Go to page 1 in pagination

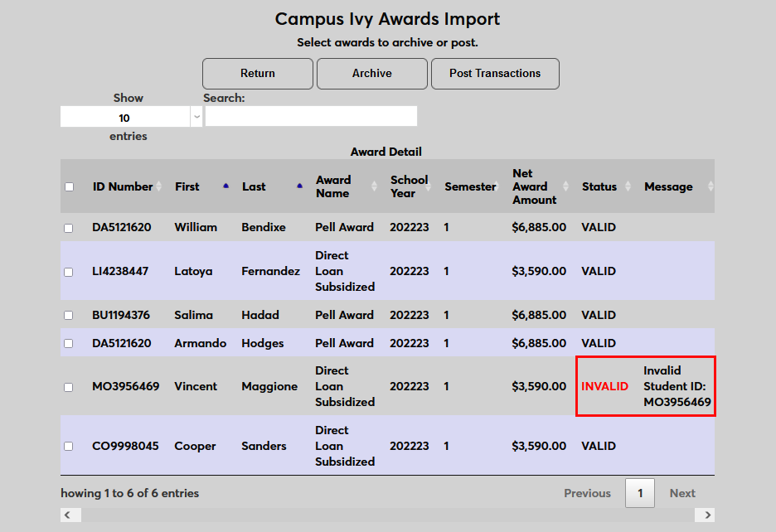click(x=639, y=493)
